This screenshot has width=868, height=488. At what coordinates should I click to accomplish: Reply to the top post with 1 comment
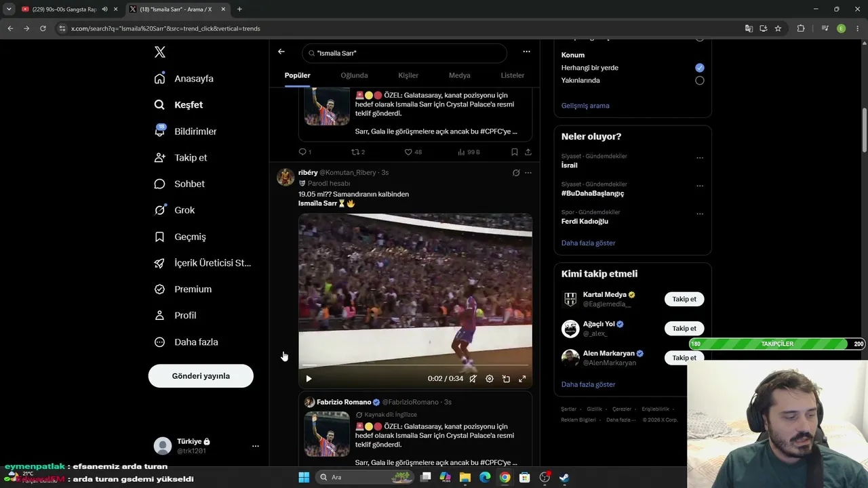pos(305,152)
